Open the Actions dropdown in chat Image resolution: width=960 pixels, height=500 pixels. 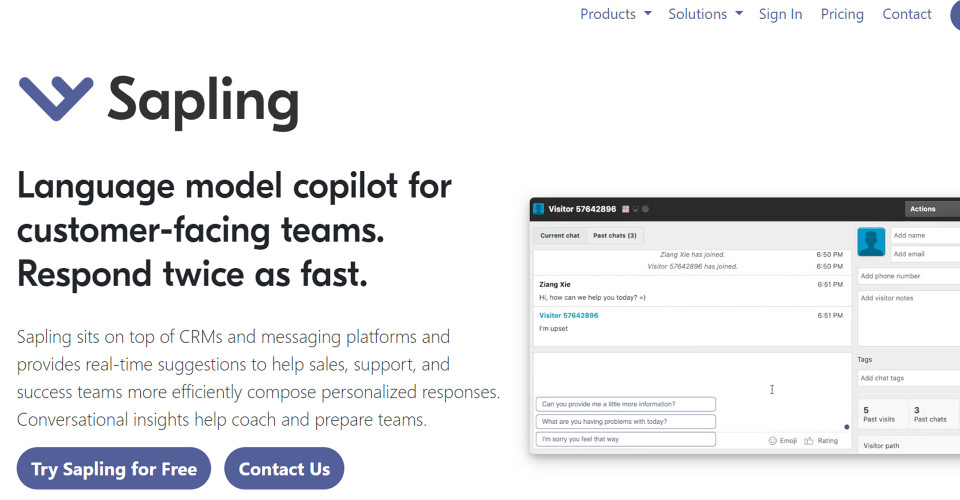(931, 209)
